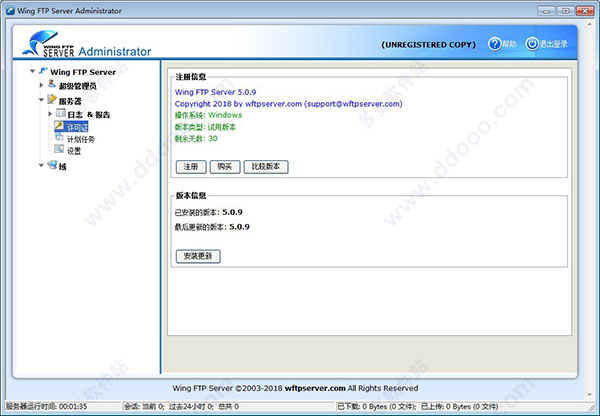Image resolution: width=600 pixels, height=416 pixels.
Task: Open 设置 in the tree
Action: (x=74, y=151)
